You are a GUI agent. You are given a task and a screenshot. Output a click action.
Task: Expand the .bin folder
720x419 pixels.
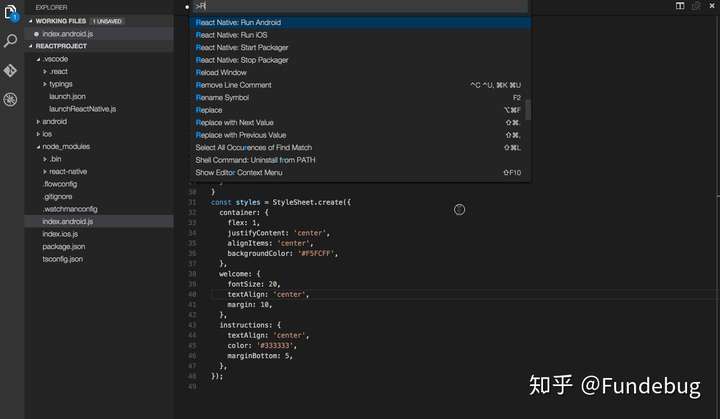pos(45,159)
